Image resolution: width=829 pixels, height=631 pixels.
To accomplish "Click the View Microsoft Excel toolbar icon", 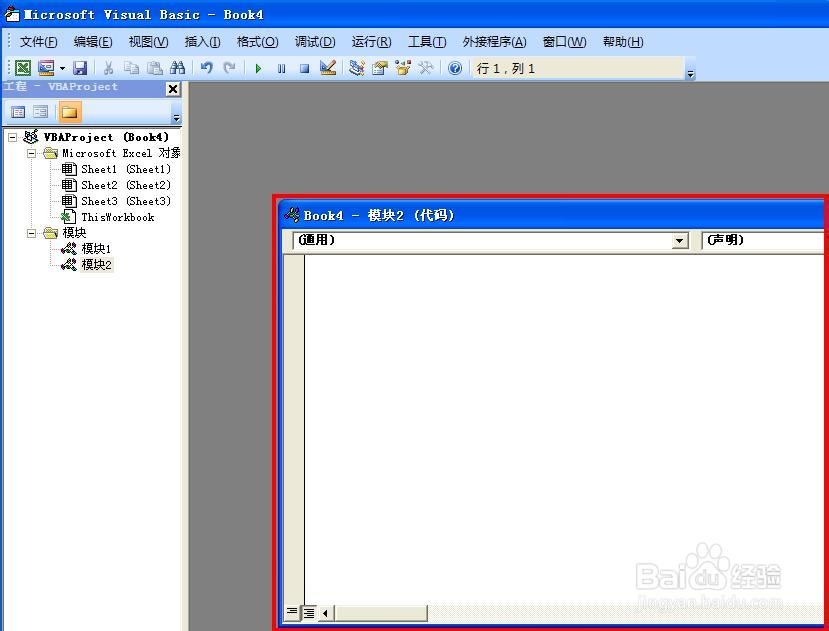I will click(x=23, y=68).
